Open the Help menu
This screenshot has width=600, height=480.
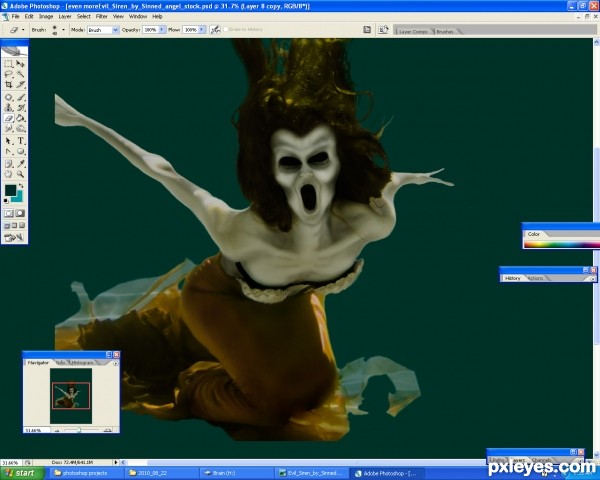tap(157, 16)
